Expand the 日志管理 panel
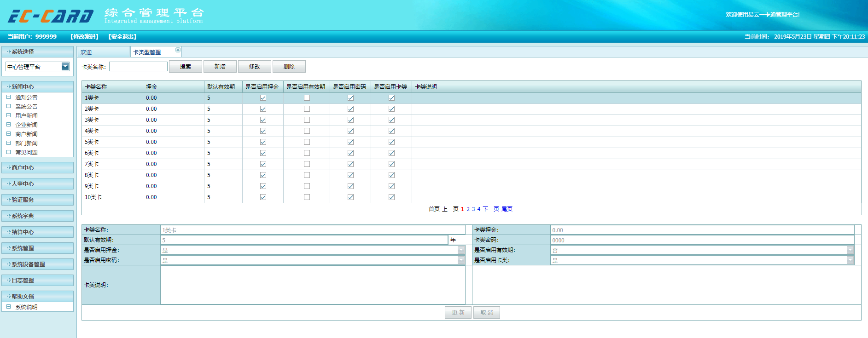 pyautogui.click(x=38, y=280)
